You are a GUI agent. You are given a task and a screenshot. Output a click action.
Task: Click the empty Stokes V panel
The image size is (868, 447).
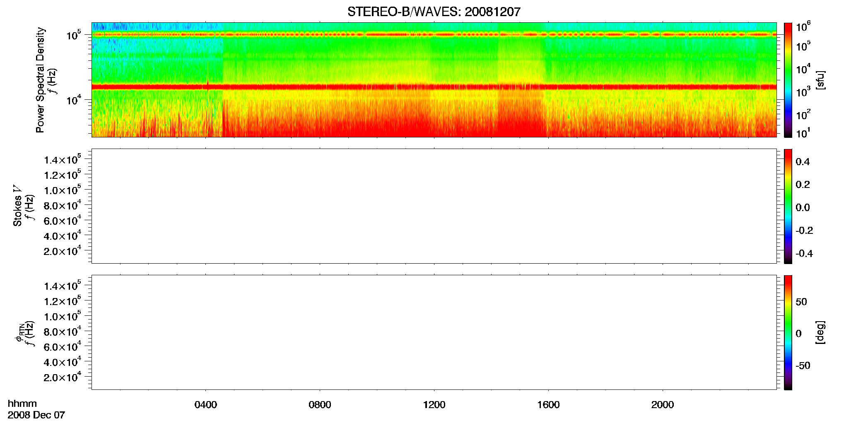pos(434,206)
